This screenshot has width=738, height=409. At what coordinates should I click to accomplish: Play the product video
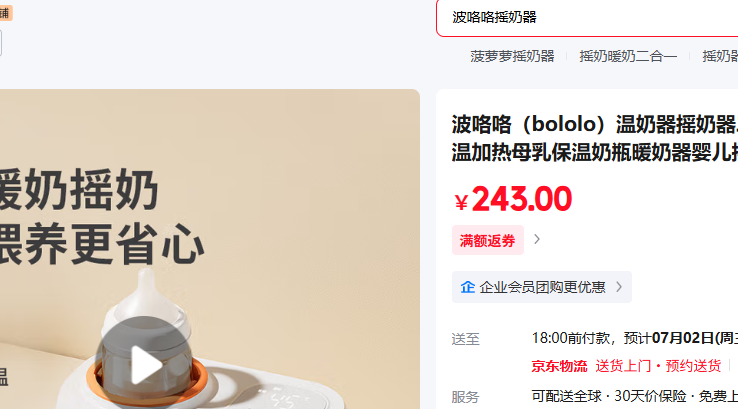[x=144, y=363]
